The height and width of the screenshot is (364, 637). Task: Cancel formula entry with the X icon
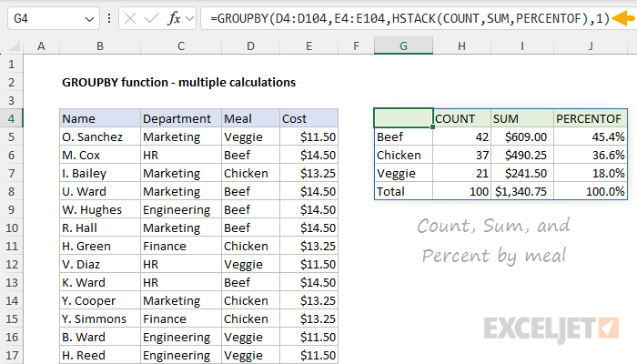(x=130, y=19)
